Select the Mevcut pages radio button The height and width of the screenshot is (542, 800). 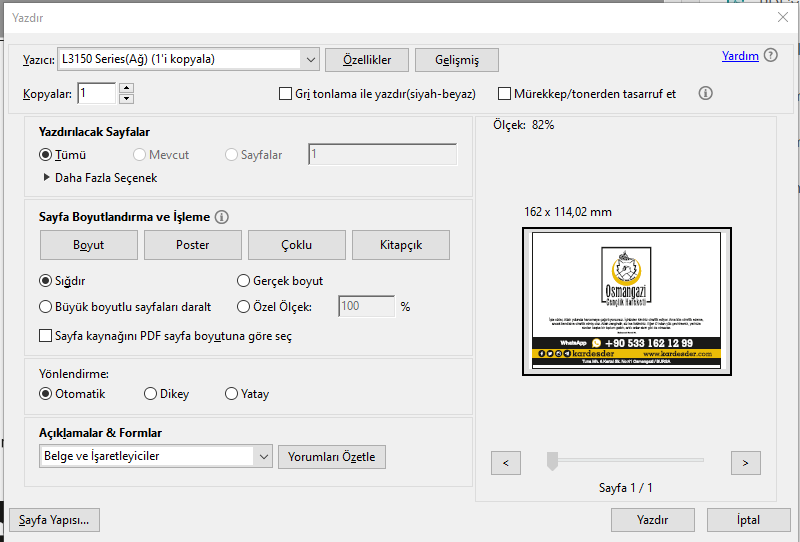click(x=139, y=155)
